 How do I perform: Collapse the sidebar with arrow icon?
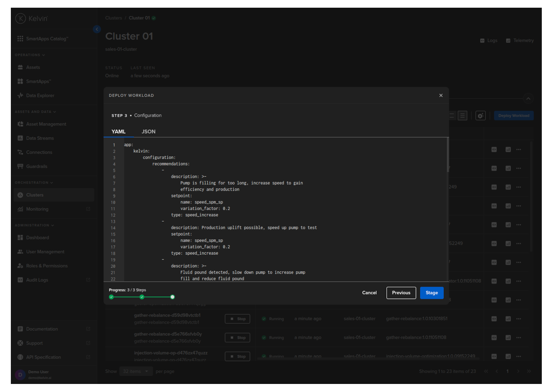point(97,29)
